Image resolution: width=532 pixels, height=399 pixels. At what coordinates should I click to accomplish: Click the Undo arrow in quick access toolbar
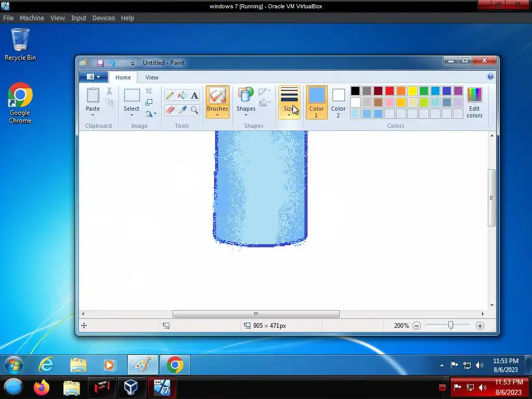[x=112, y=63]
